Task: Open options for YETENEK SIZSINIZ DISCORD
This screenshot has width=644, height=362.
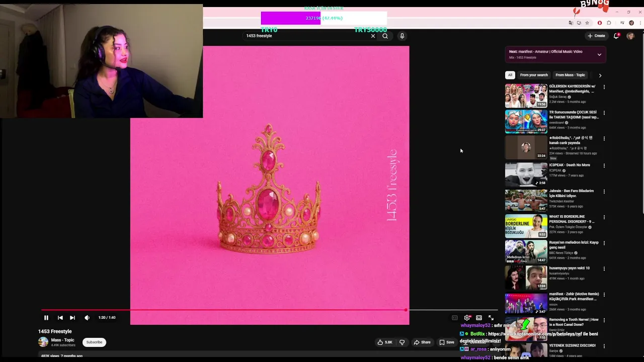Action: 604,346
